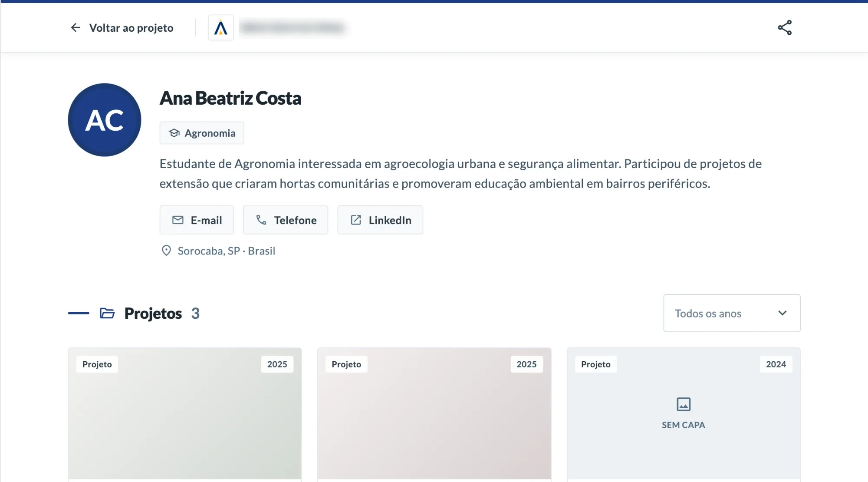This screenshot has width=868, height=482.
Task: Click the institution logo in the header
Action: point(221,28)
